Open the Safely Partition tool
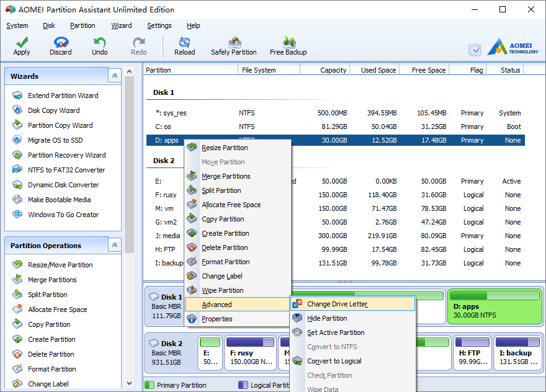This screenshot has width=546, height=392. [234, 47]
